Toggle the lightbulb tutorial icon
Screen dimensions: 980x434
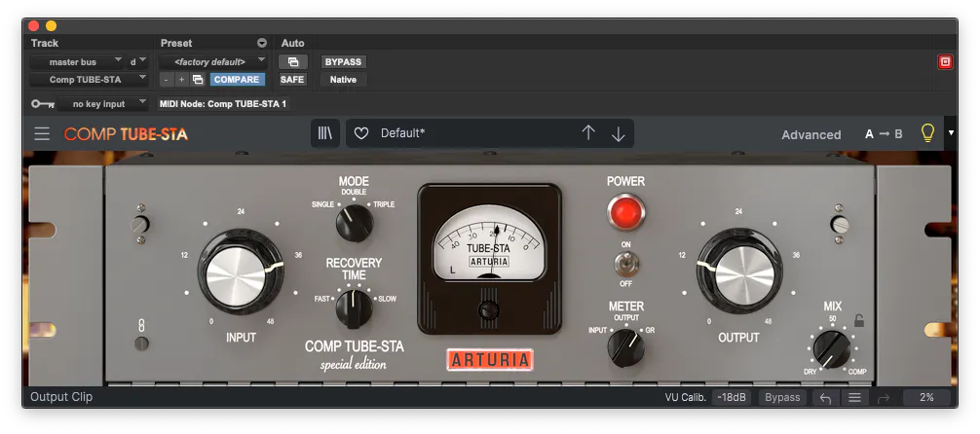point(927,133)
